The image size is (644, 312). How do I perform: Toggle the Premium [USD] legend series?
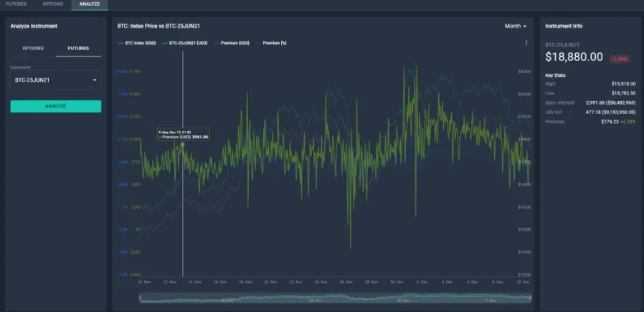click(232, 43)
